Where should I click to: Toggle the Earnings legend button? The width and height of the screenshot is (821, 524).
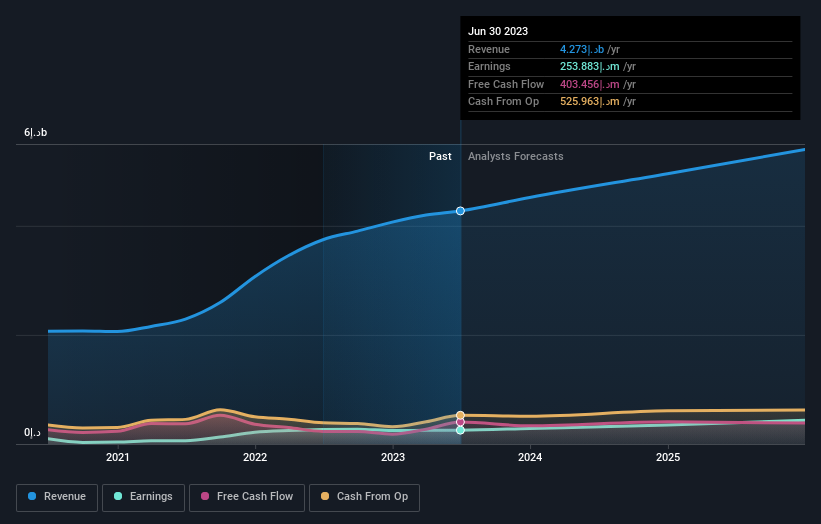[x=143, y=497]
